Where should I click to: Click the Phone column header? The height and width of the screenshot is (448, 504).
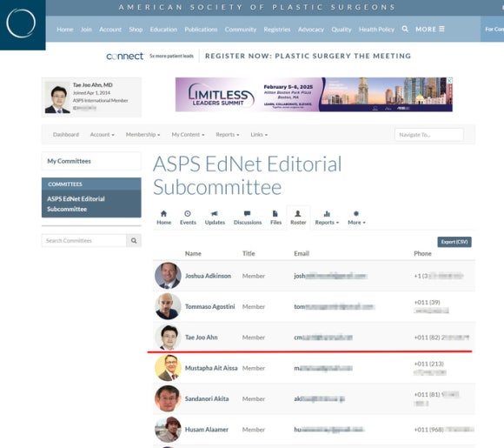tap(422, 254)
